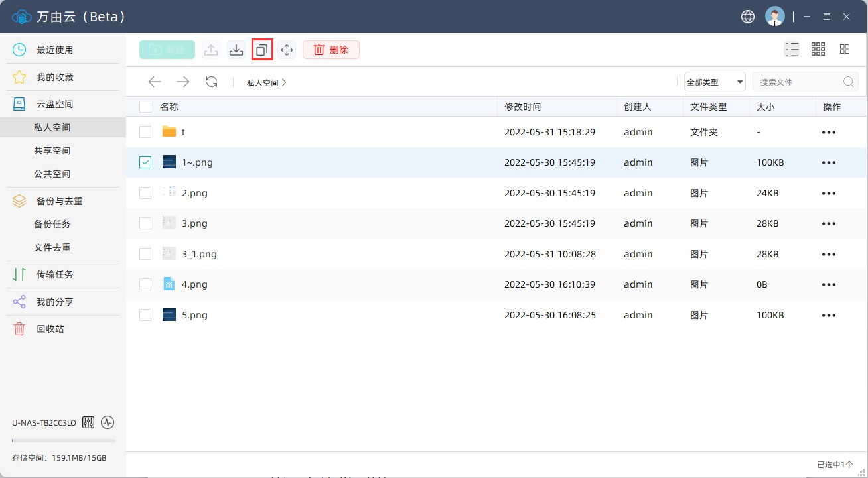Click the 删除 delete button
The height and width of the screenshot is (478, 868).
coord(330,49)
